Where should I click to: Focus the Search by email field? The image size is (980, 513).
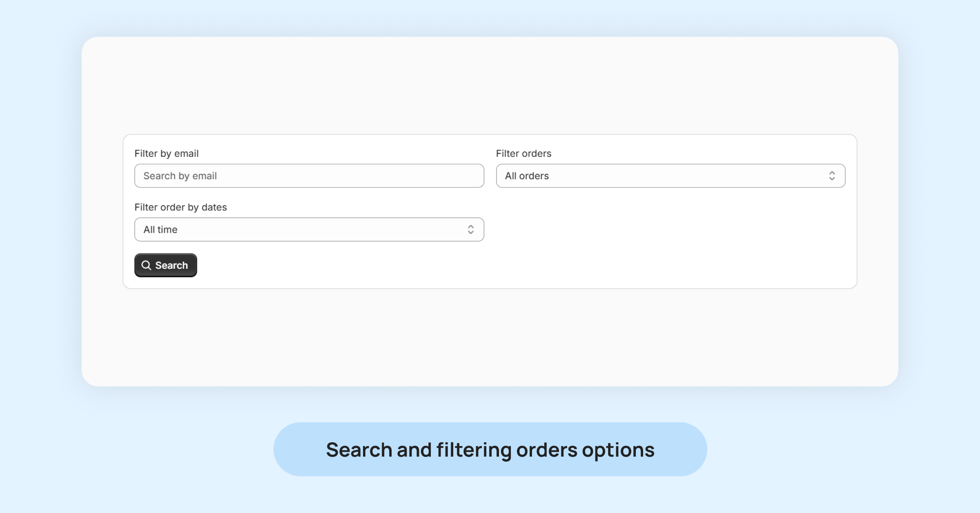click(x=309, y=176)
